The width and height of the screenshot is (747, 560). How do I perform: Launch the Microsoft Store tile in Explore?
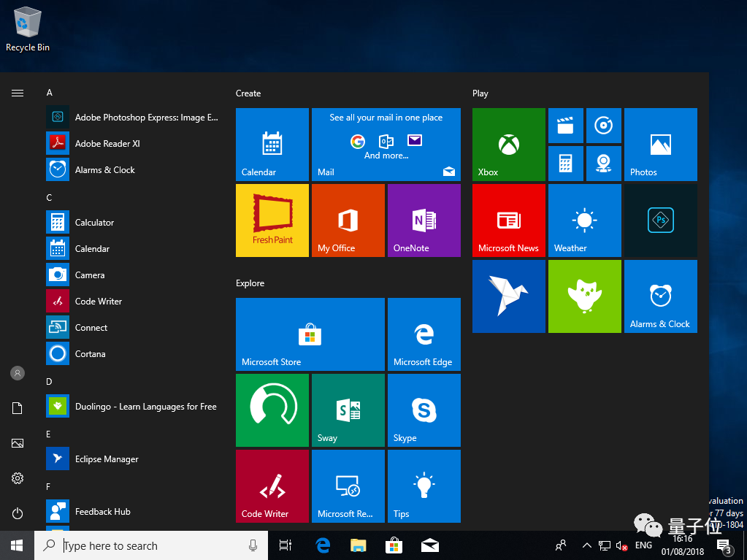tap(310, 334)
